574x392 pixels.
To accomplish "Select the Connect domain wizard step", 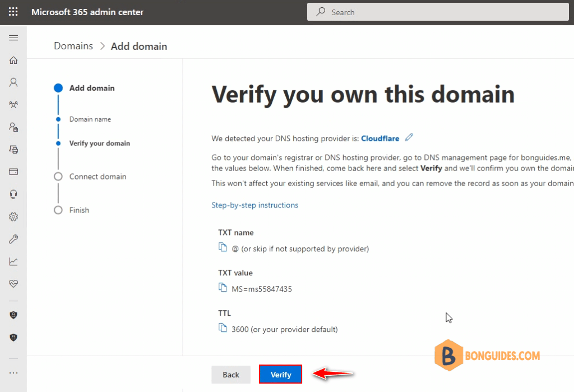I will [98, 177].
